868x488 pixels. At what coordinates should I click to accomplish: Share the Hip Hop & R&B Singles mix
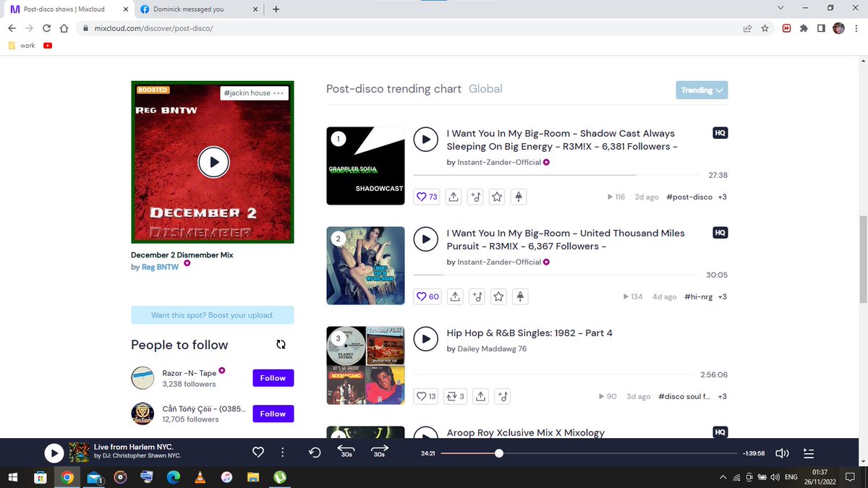481,396
